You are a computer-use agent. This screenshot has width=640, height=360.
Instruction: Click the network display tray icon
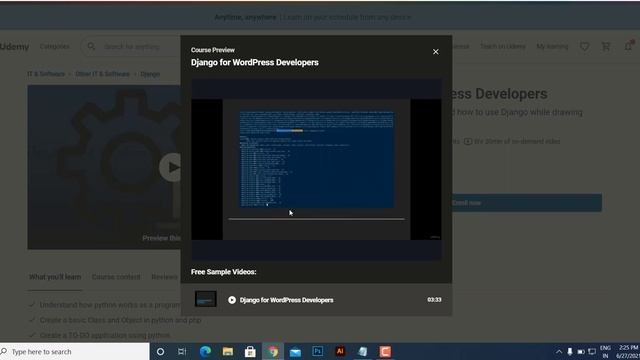(x=592, y=351)
